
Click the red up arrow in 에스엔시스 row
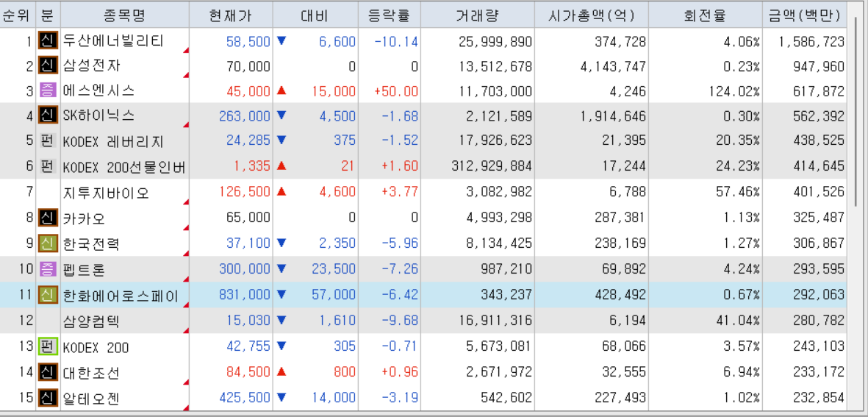pos(281,90)
